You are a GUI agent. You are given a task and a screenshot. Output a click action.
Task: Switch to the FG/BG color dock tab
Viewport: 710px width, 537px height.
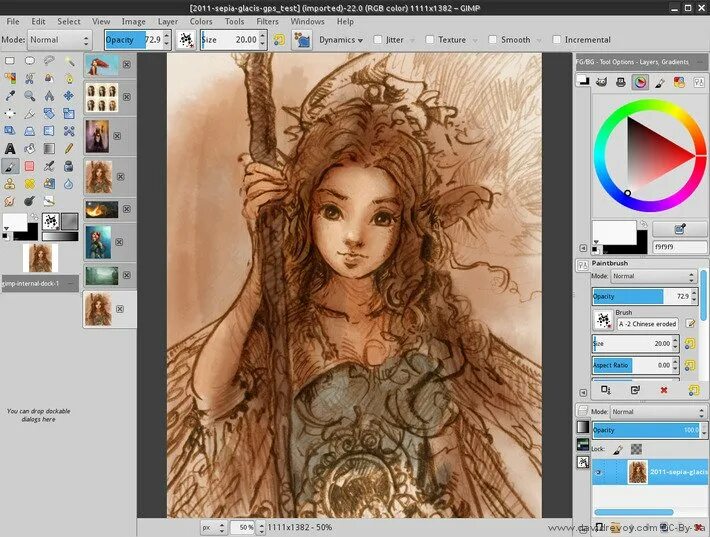pyautogui.click(x=583, y=82)
